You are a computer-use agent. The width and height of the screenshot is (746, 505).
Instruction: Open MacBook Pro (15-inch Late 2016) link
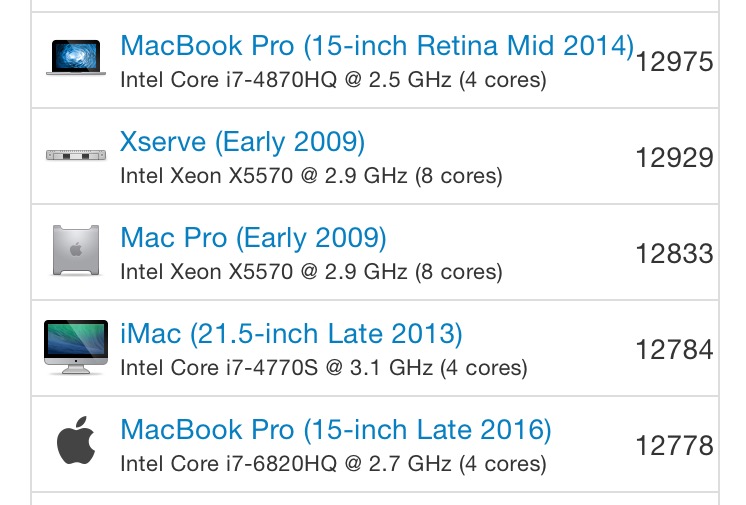[x=336, y=430]
